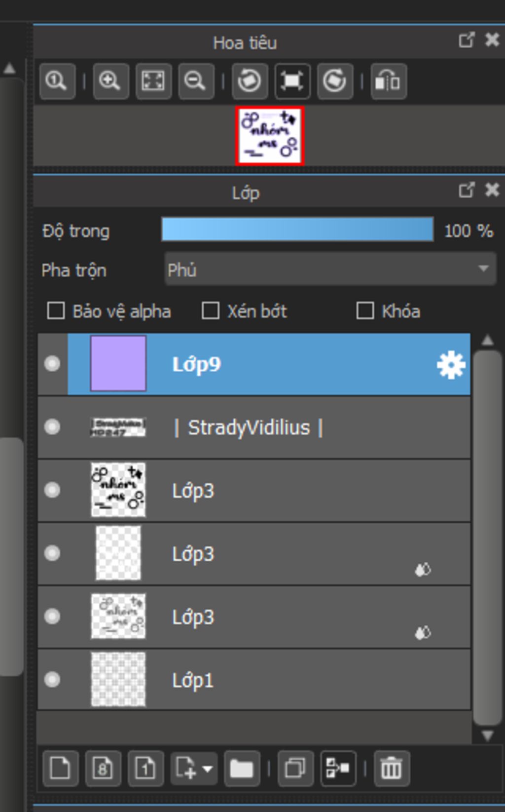
Task: Expand the add-layer dropdown arrow
Action: (208, 769)
